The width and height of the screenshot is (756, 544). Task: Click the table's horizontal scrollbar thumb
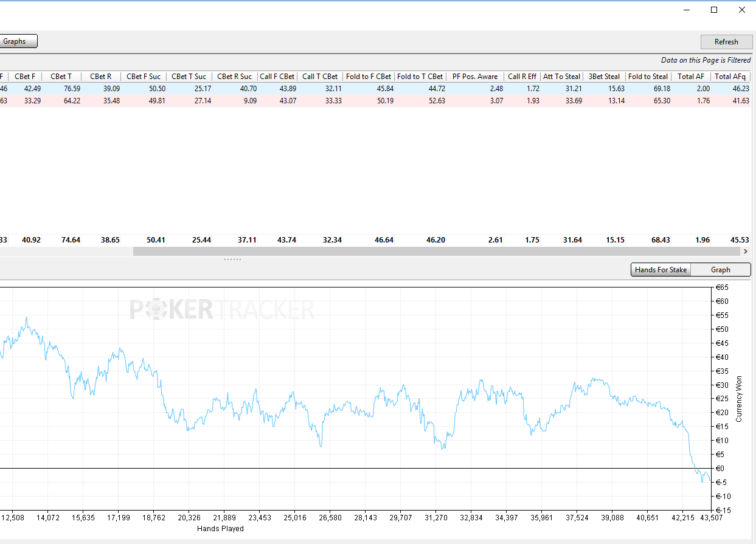[437, 251]
